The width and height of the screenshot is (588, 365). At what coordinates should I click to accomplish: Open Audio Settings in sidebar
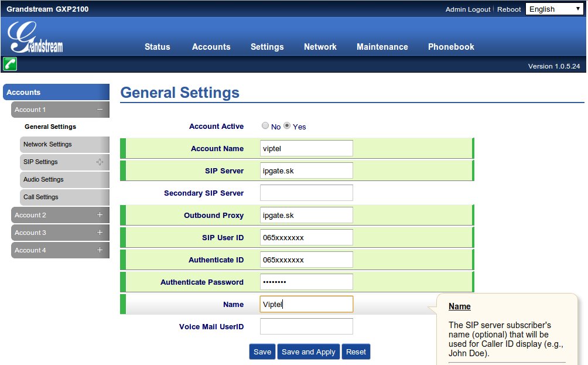pos(64,179)
